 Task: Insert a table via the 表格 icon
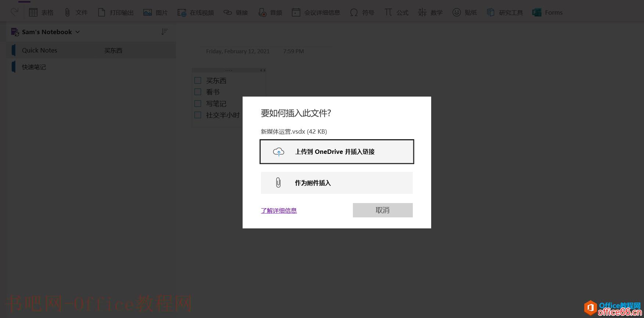(x=33, y=12)
